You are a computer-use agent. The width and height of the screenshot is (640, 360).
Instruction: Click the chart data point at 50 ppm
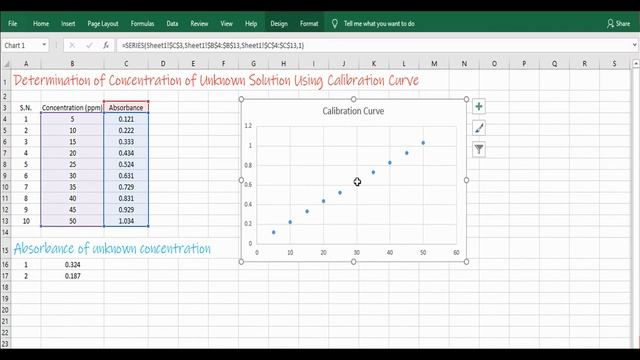coord(423,143)
